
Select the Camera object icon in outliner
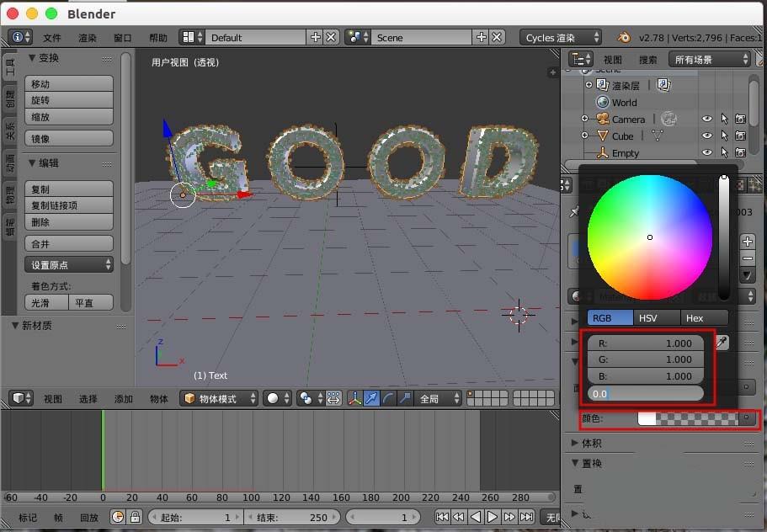[x=602, y=119]
